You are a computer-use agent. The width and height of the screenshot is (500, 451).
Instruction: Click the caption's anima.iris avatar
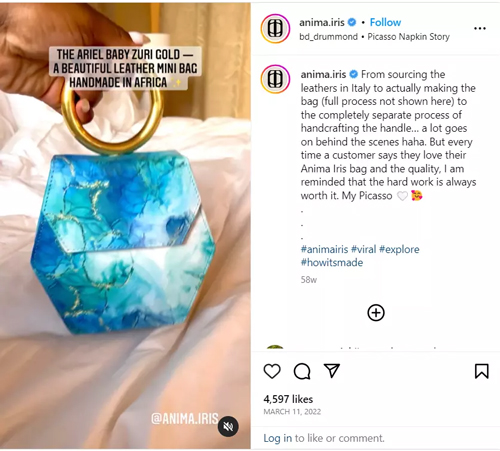(275, 79)
